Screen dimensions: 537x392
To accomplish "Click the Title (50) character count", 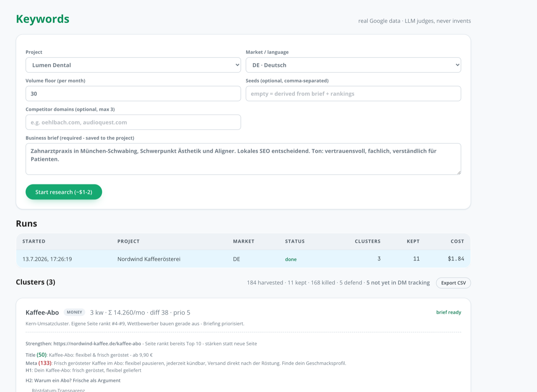I will (x=41, y=355).
